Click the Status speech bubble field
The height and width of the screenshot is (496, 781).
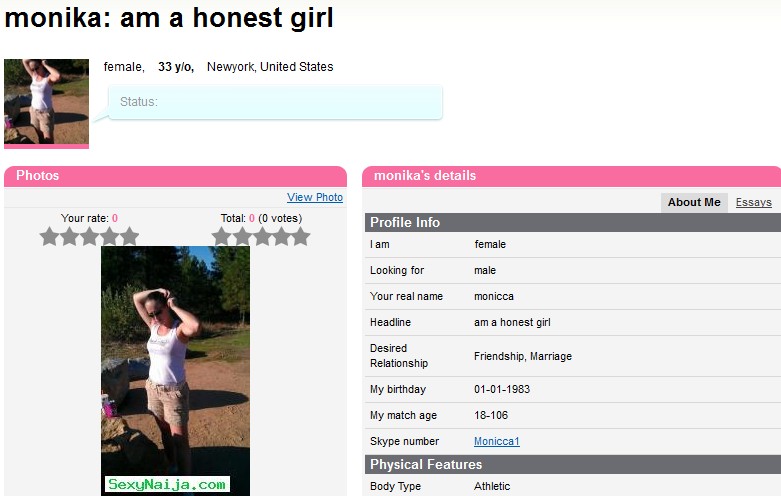click(275, 102)
